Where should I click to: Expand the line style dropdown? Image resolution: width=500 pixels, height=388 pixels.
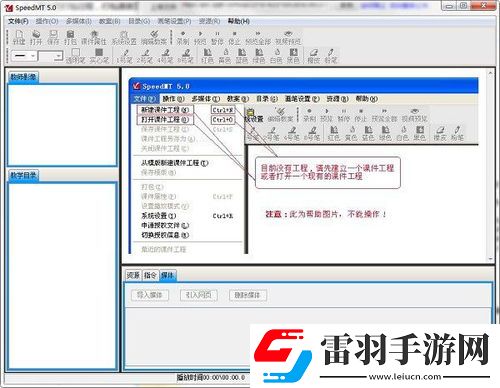(33, 56)
